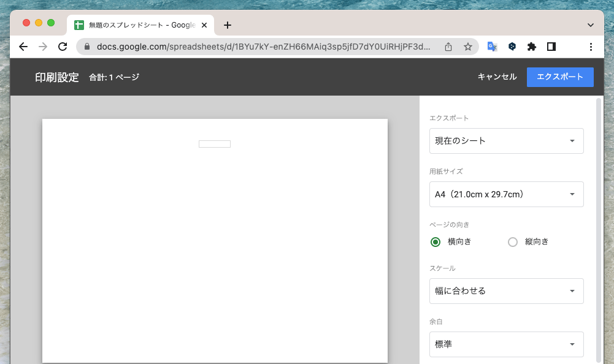Click the macOS yellow minimize button
Screen dimensions: 614x364
(39, 23)
